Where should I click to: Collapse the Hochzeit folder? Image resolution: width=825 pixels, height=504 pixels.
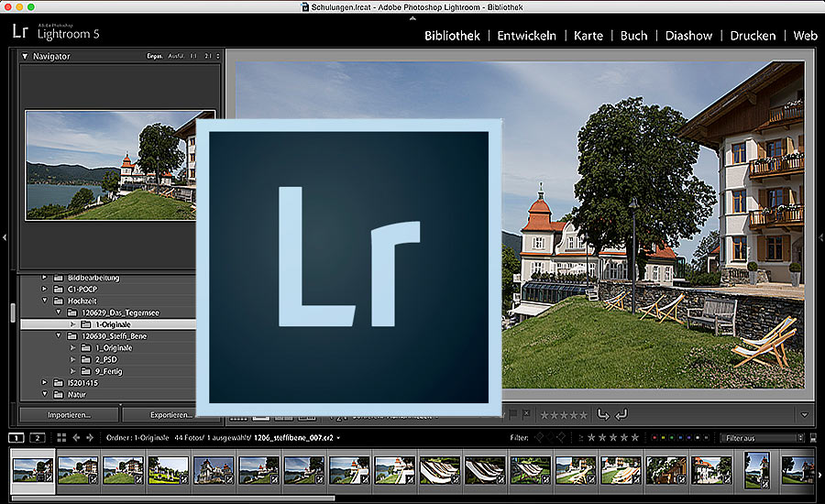[44, 301]
